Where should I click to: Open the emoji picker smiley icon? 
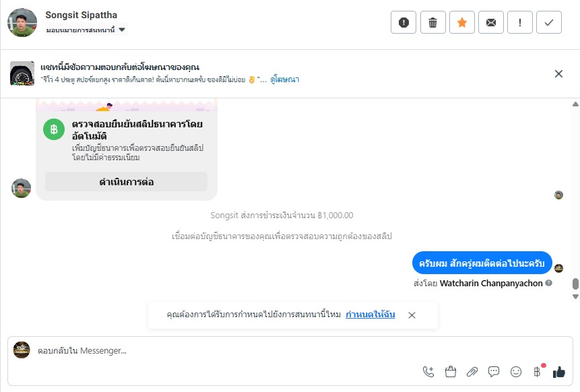[x=516, y=371]
